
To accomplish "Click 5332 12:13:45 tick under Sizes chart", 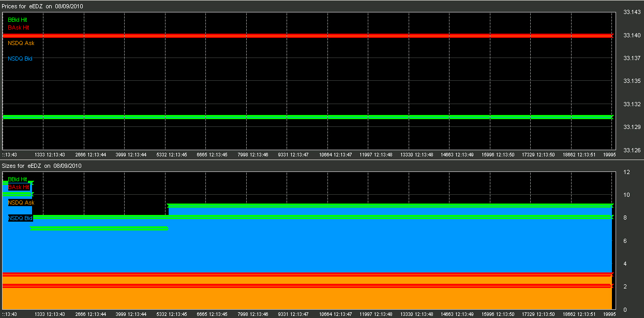I will point(172,314).
